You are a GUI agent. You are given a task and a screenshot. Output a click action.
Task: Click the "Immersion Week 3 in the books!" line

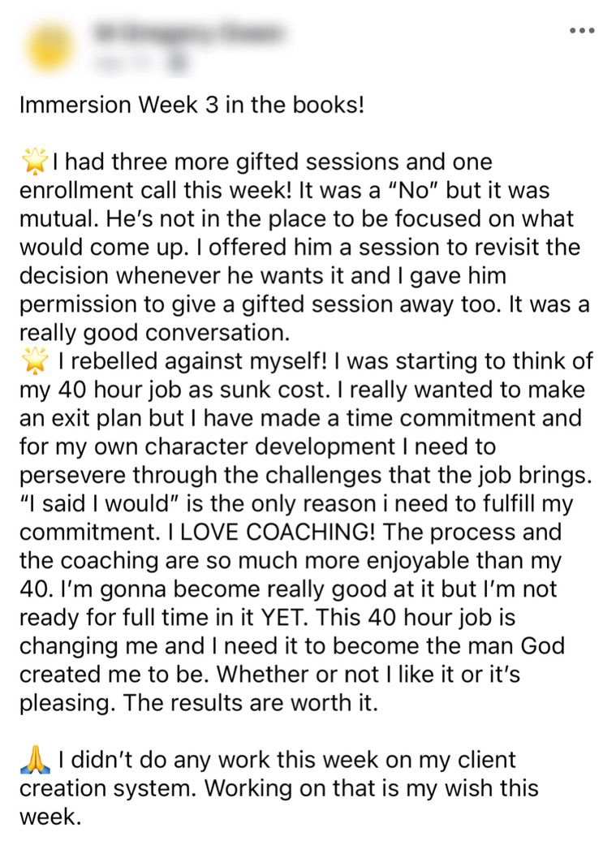click(192, 105)
